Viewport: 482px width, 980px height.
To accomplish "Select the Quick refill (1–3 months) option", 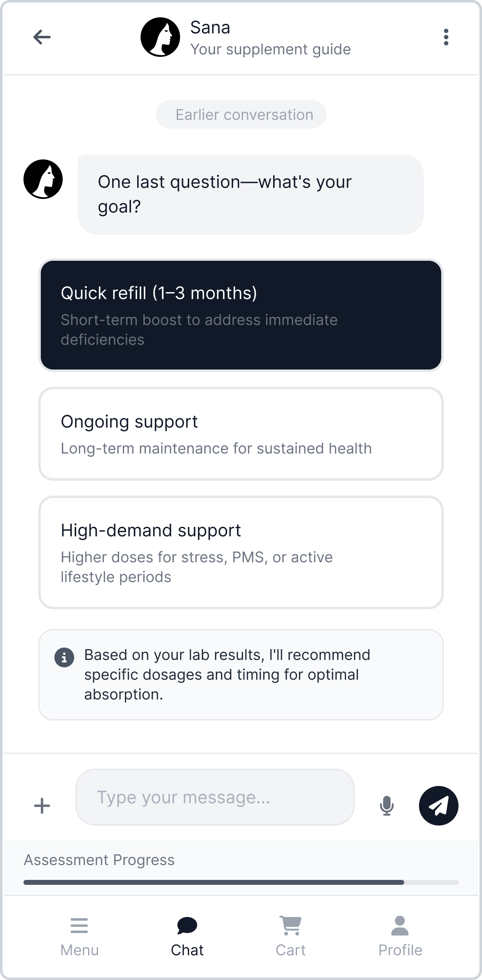I will pyautogui.click(x=241, y=315).
